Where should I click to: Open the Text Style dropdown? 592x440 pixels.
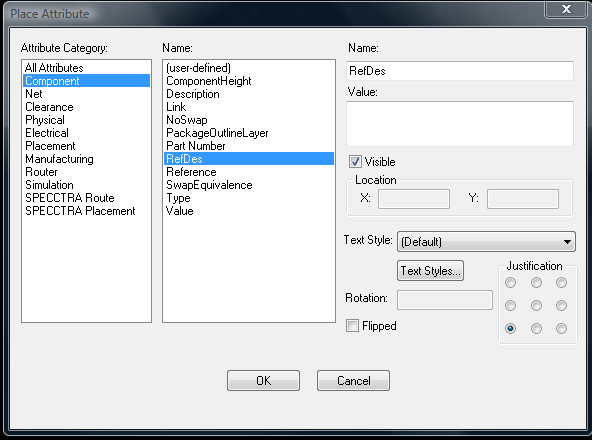486,242
